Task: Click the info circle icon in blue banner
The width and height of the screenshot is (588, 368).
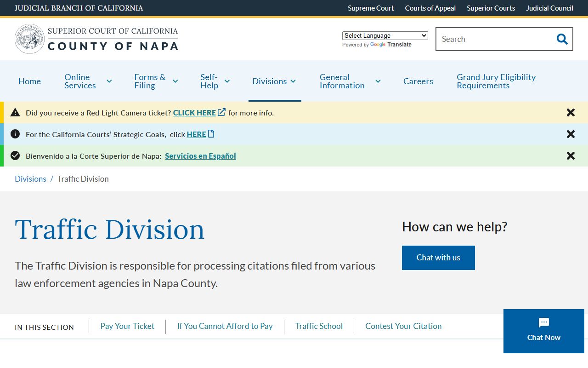Action: [x=15, y=134]
